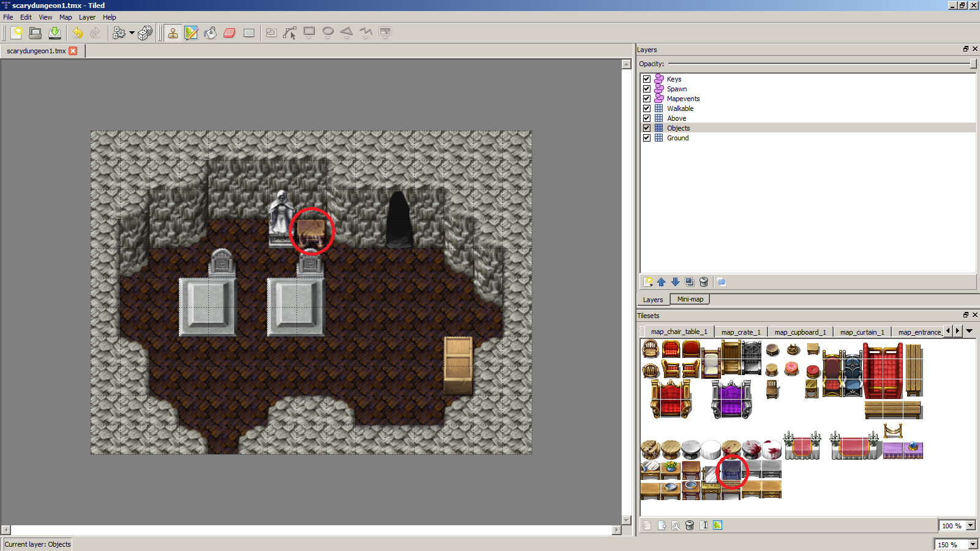Select the Terrain Brush tool
This screenshot has height=551, width=980.
tap(192, 32)
